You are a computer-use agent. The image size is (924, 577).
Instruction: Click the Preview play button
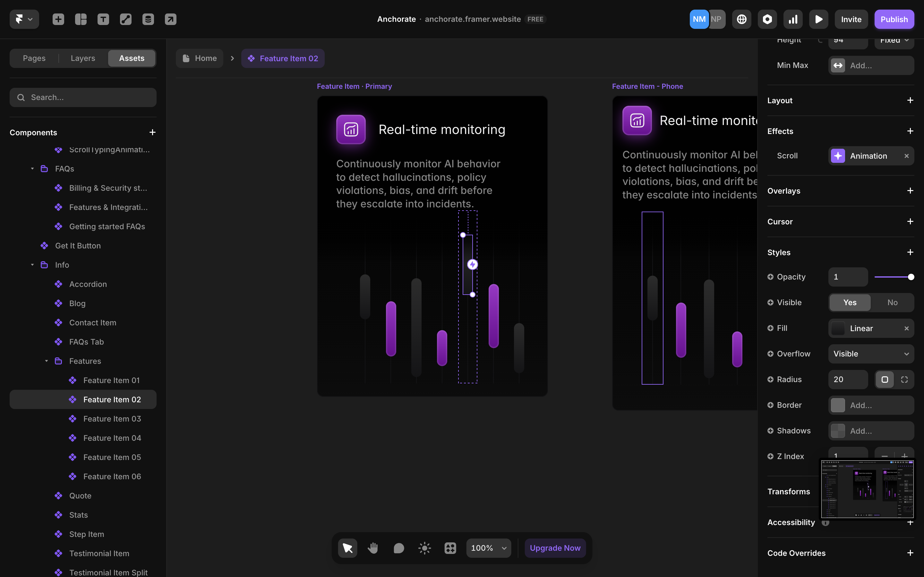818,19
